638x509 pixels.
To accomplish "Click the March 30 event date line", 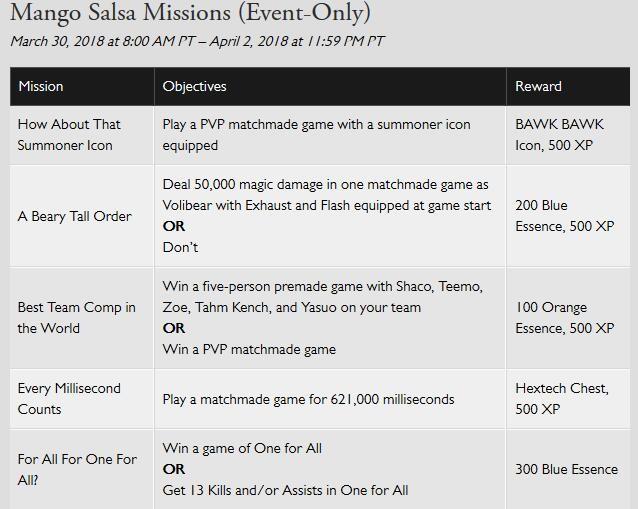I will point(197,41).
